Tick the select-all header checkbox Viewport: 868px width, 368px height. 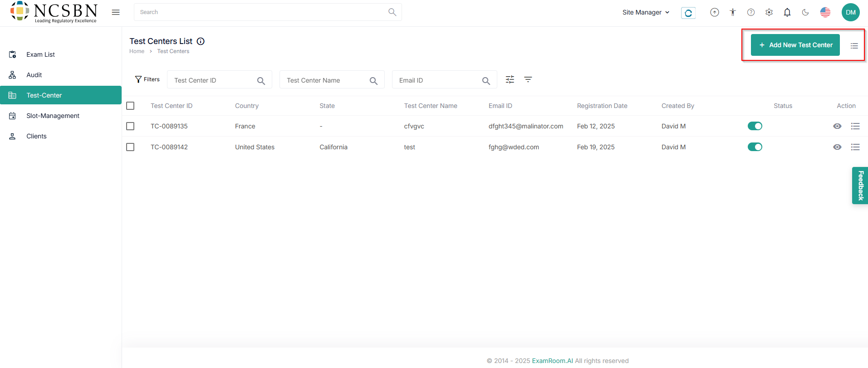[130, 106]
